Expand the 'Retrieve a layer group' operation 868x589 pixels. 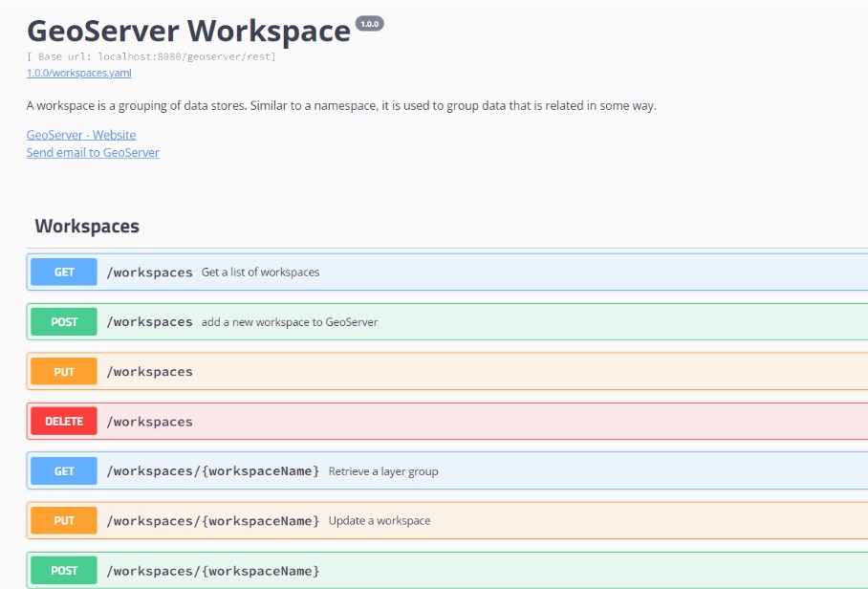pos(382,471)
